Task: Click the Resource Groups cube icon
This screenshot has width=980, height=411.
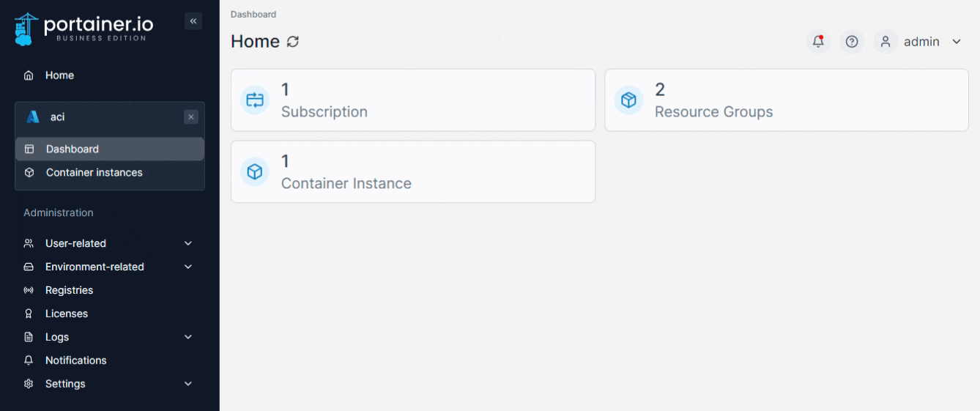Action: coord(628,100)
